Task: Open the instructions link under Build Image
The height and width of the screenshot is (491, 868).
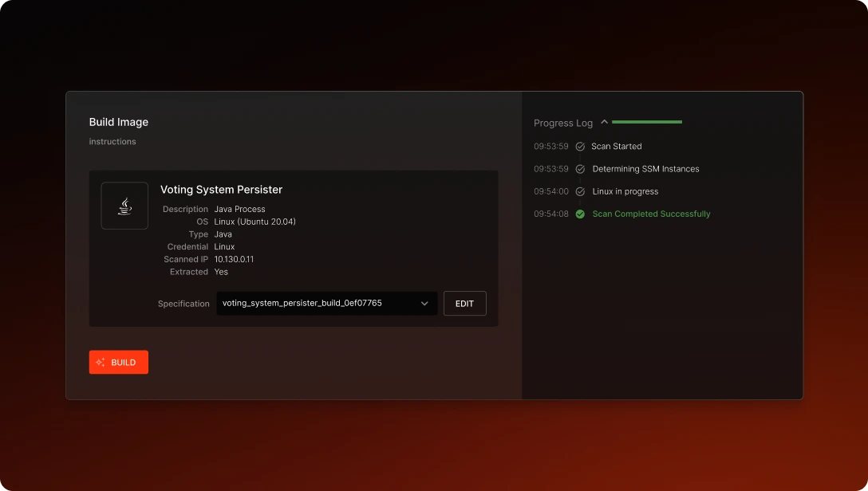Action: 112,141
